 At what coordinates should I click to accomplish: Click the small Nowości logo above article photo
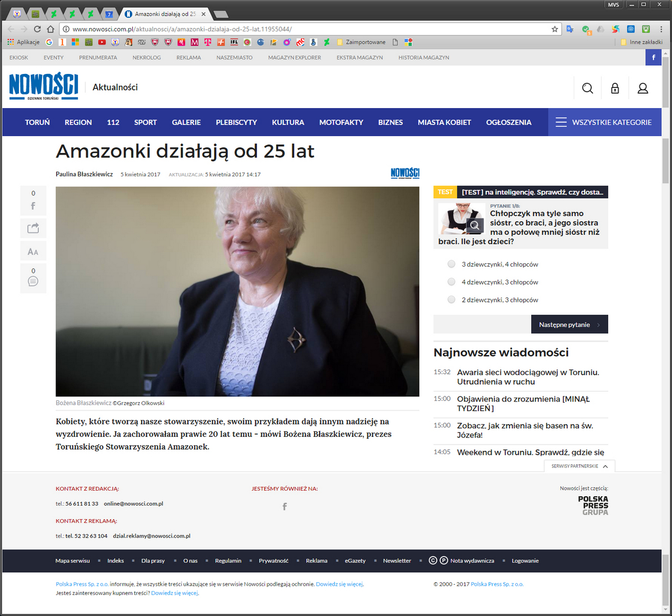coord(405,173)
